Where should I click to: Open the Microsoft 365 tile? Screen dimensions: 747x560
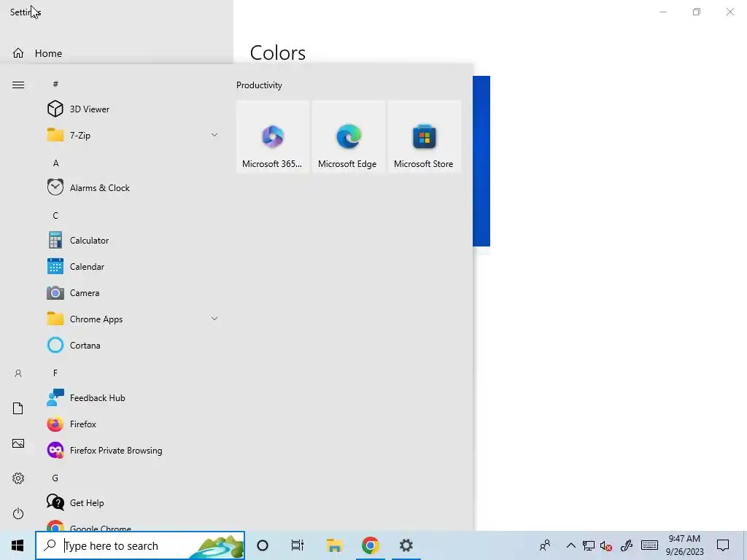coord(273,136)
